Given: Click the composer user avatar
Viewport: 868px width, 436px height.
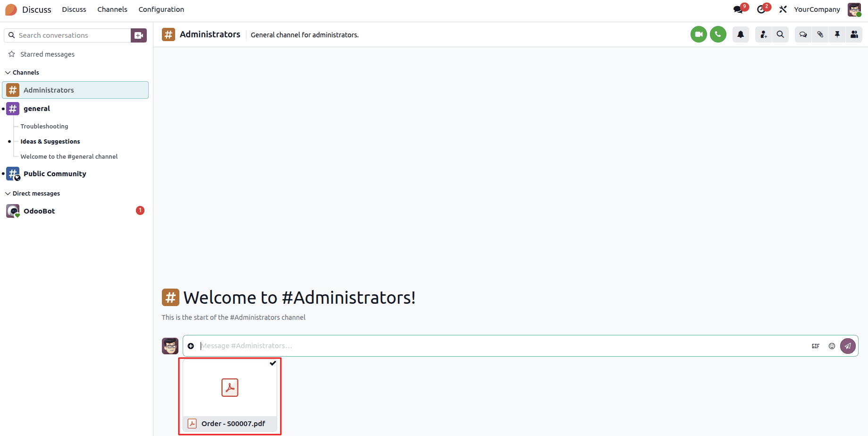Looking at the screenshot, I should (x=170, y=346).
